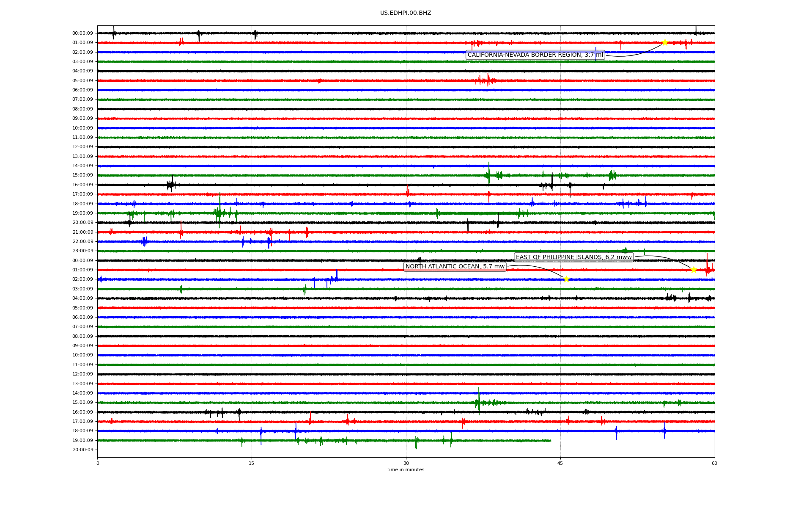Select the EAST OF PHILIPPINE ISLANDS, 6.2 mww annotation

(574, 257)
